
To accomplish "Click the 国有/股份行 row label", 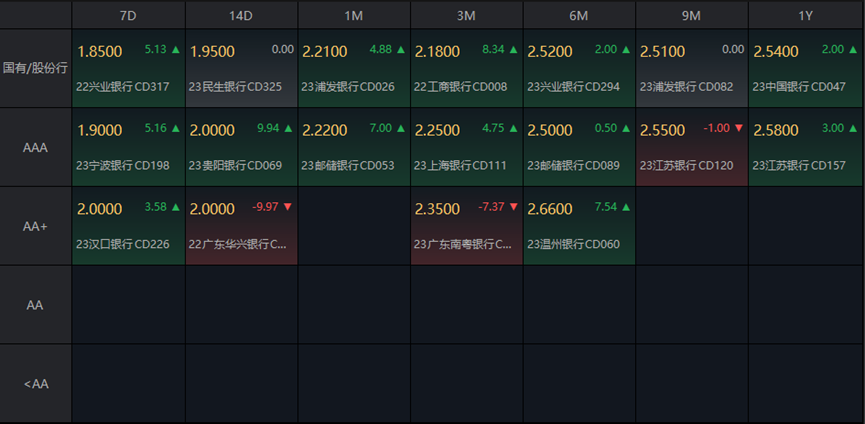I will pos(35,68).
